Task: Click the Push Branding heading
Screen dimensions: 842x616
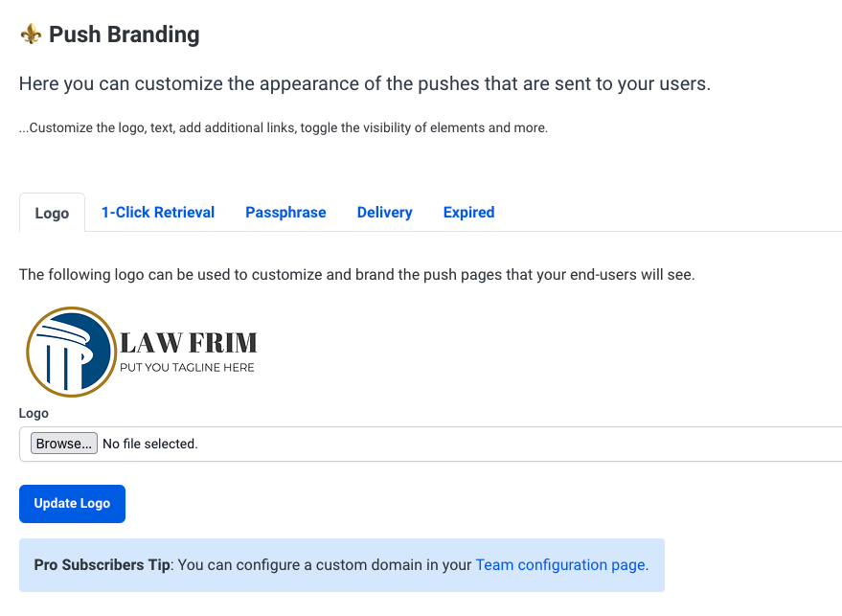Action: (124, 34)
